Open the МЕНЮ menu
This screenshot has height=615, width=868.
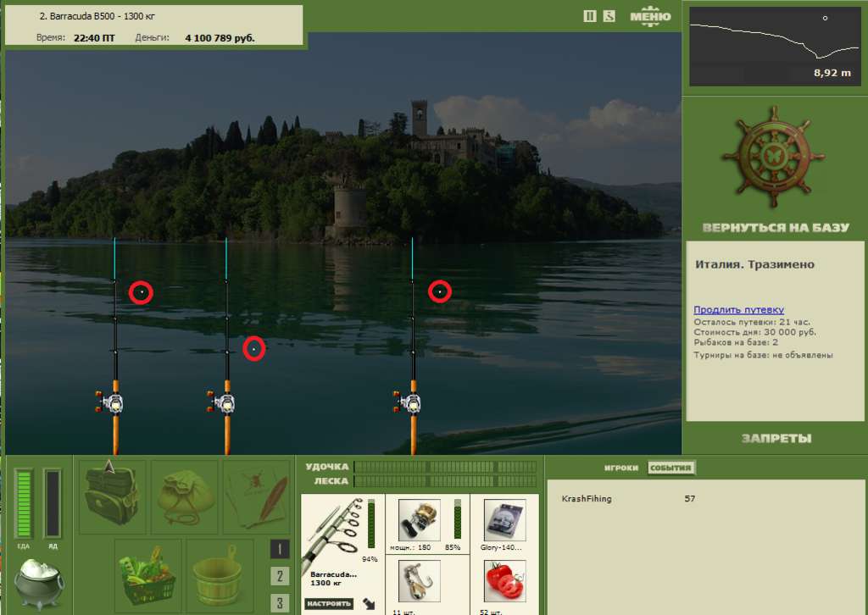(650, 17)
